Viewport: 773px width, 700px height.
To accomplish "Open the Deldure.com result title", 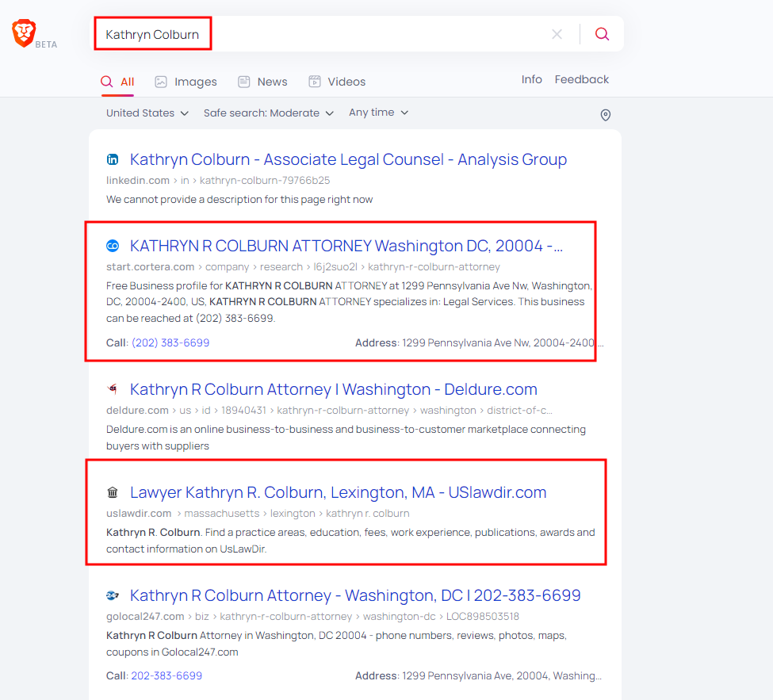I will (333, 389).
